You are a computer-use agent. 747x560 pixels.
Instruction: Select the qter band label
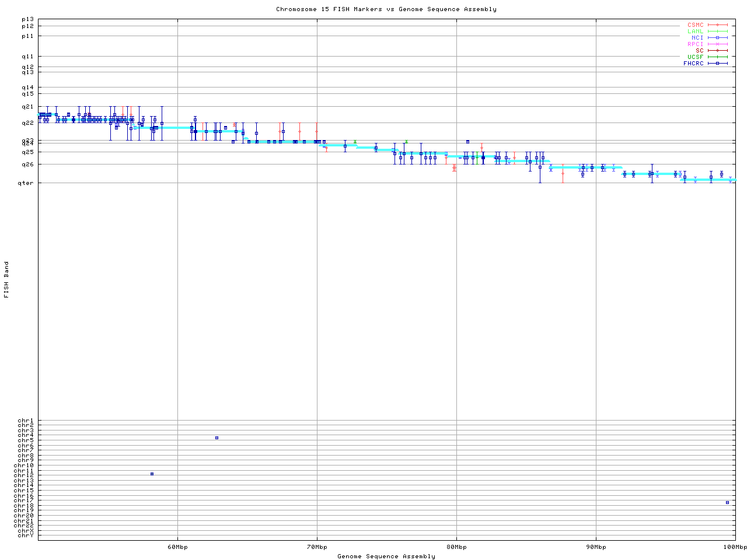tap(26, 183)
